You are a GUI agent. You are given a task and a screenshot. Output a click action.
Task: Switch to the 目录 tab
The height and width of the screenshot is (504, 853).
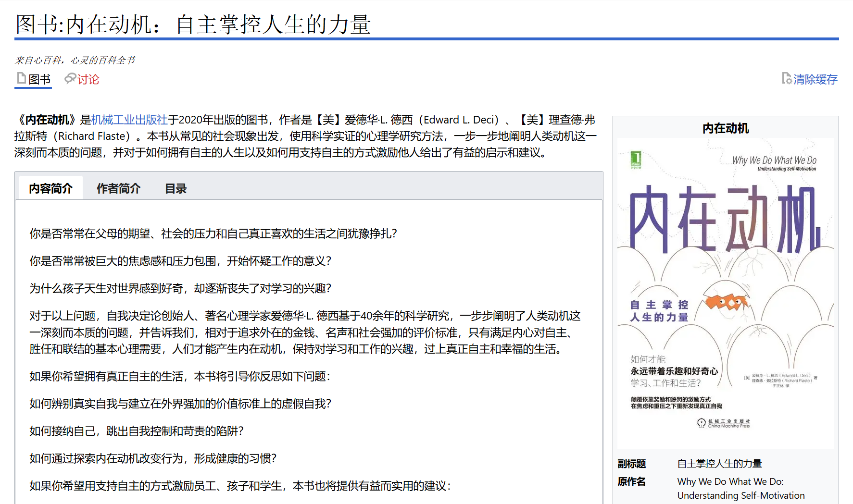176,188
